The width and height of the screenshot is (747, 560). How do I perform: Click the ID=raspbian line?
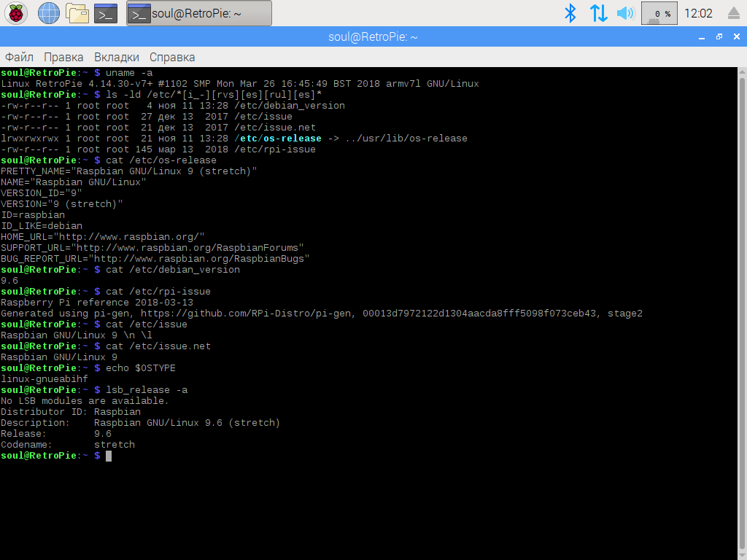(x=33, y=215)
